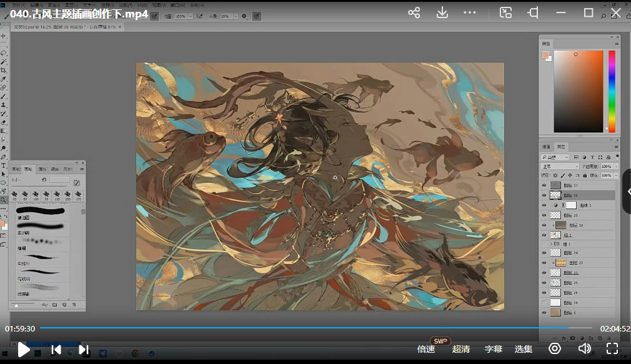The height and width of the screenshot is (364, 631).
Task: Click the 倍速 playback speed button
Action: click(x=426, y=349)
